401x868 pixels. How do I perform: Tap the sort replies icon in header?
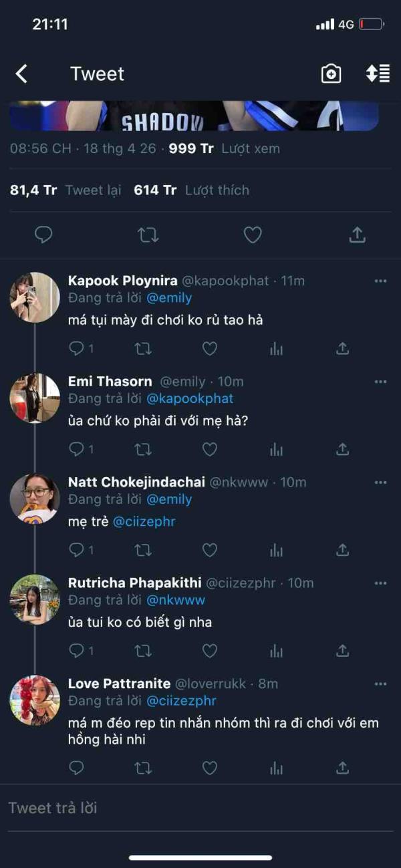pos(378,74)
